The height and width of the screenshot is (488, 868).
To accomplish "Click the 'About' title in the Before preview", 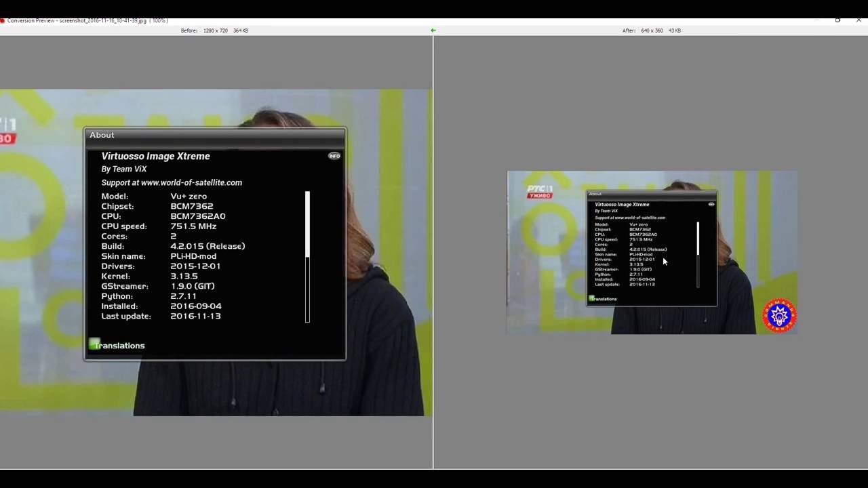I will click(x=102, y=135).
